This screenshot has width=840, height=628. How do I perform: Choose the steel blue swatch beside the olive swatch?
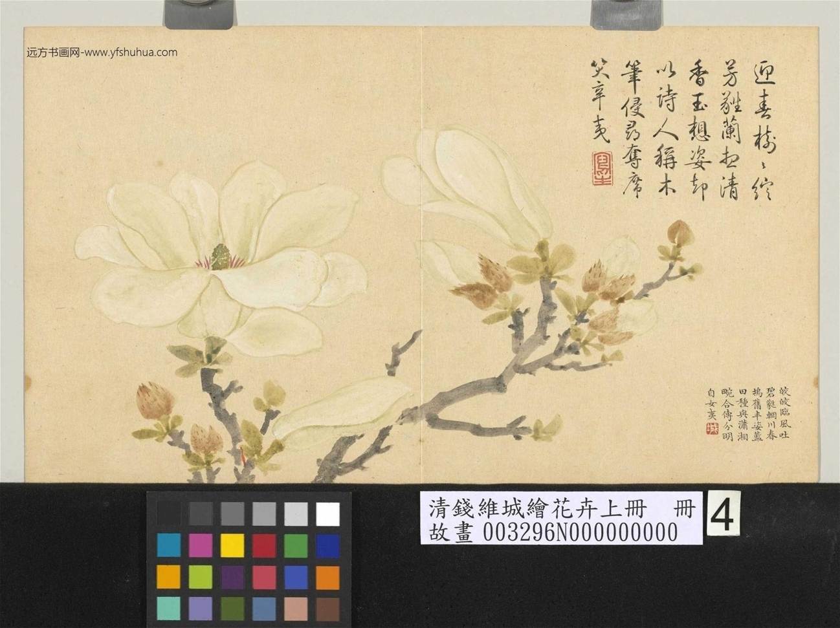pos(264,609)
